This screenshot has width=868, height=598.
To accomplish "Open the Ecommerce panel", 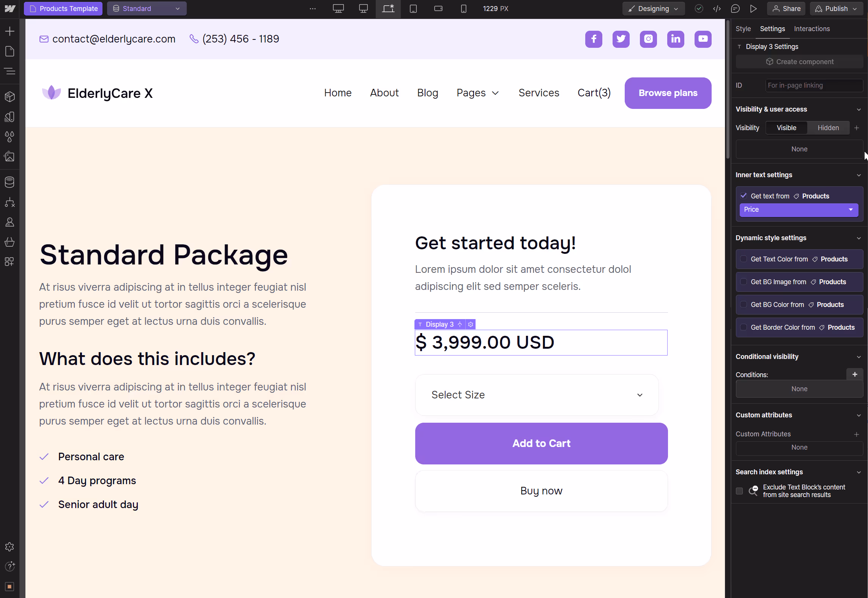I will pyautogui.click(x=9, y=242).
